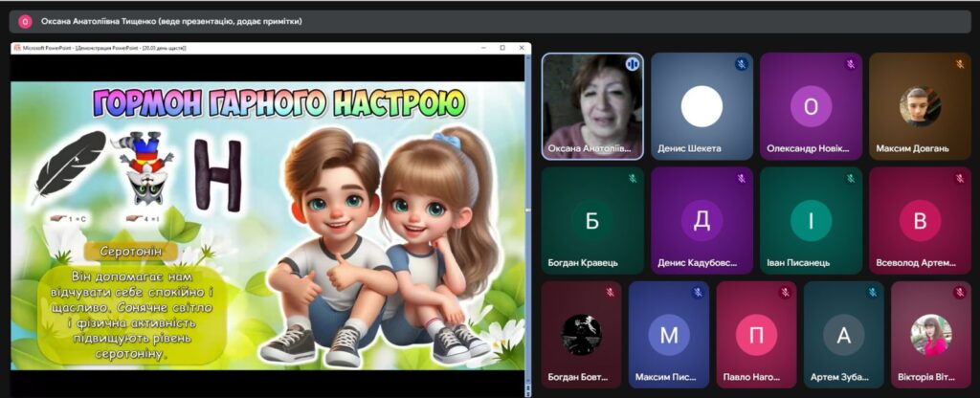
Task: Click the muted mic icon on Денис Шекета's tile
Action: click(x=741, y=63)
